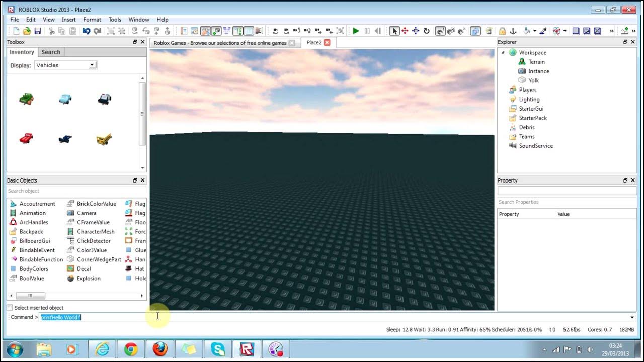The height and width of the screenshot is (362, 644).
Task: Select the Rotate tool
Action: 427,31
